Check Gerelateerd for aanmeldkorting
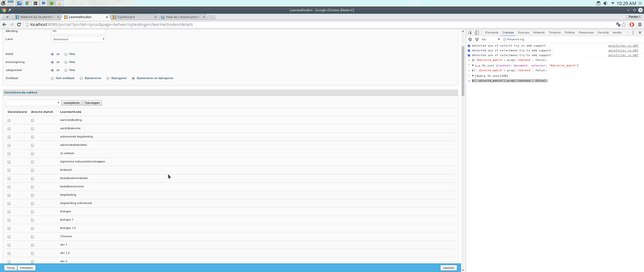The width and height of the screenshot is (644, 272). point(9,120)
